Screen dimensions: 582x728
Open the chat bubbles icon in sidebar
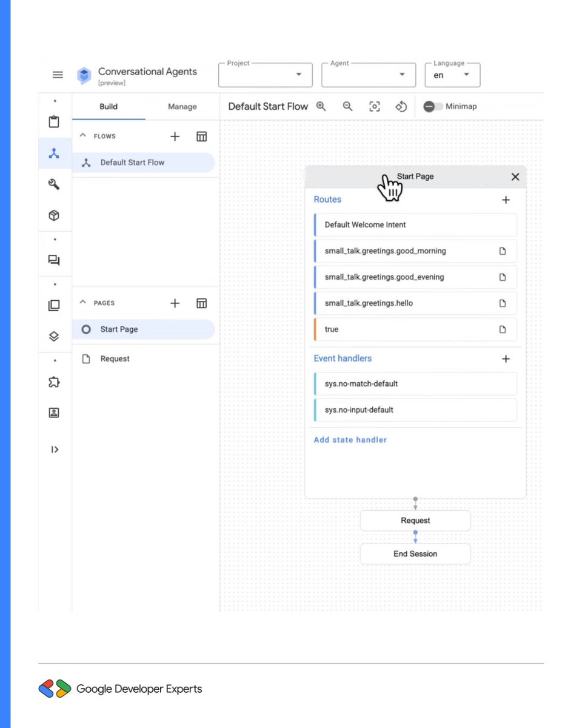pos(54,260)
